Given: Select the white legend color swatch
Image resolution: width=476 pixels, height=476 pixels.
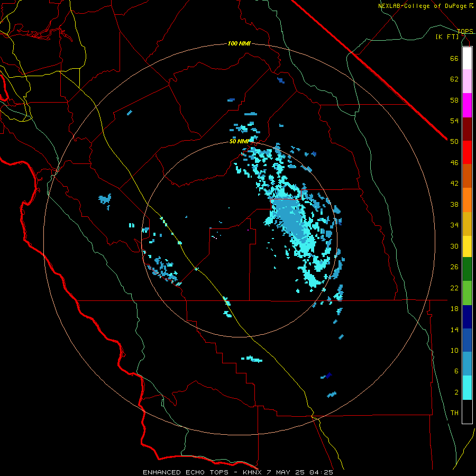Looking at the screenshot, I should click(x=467, y=58).
